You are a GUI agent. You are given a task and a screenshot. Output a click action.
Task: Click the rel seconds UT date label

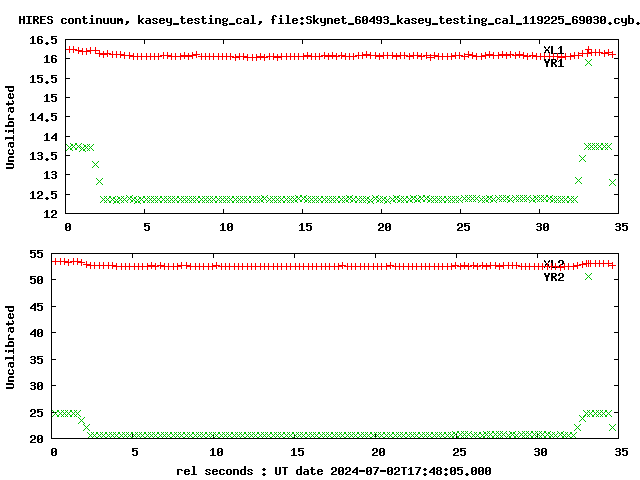333,471
